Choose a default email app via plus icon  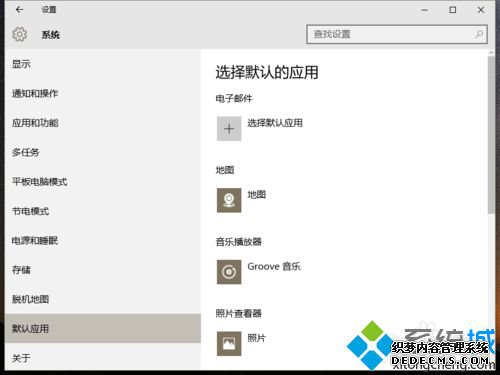pyautogui.click(x=229, y=129)
